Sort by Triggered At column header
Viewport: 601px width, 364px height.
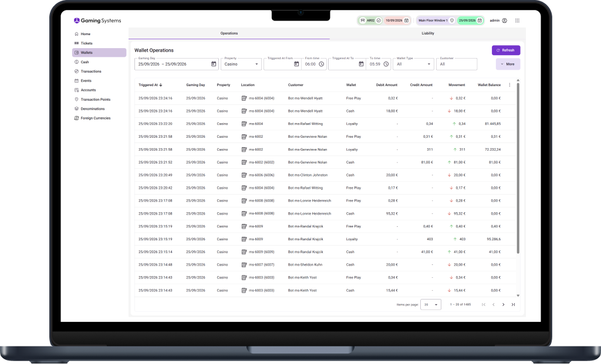150,85
